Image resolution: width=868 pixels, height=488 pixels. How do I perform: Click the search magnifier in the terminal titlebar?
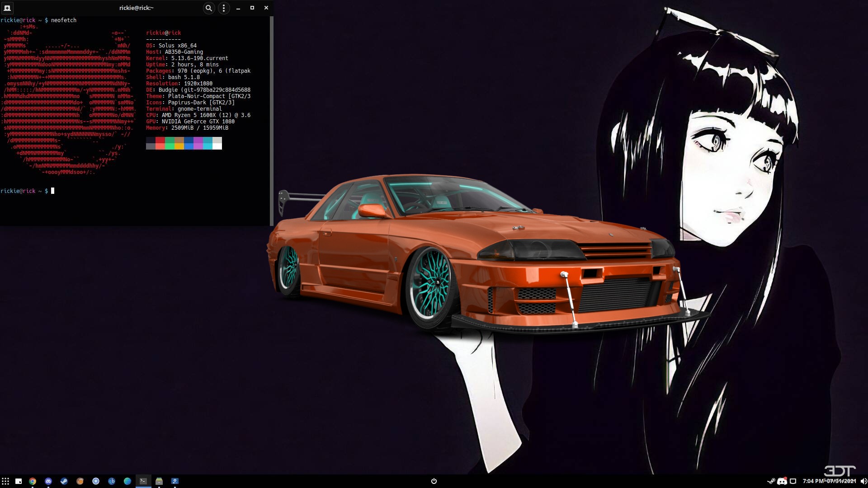tap(208, 8)
